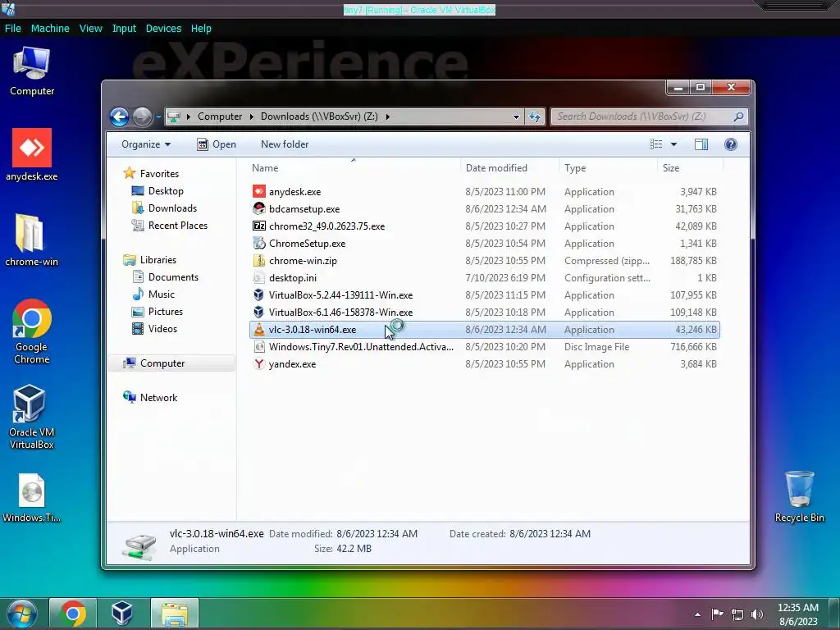Select Desktop in the navigation pane
The width and height of the screenshot is (840, 630).
(x=166, y=190)
